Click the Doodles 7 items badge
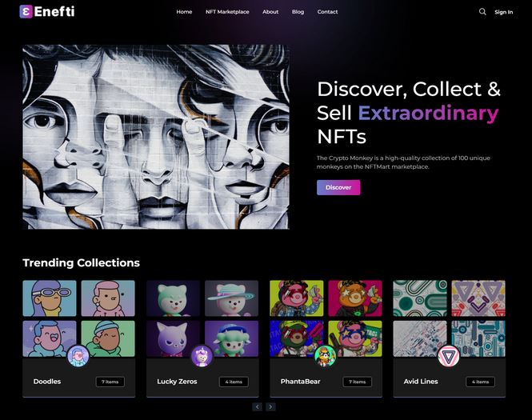 [110, 382]
